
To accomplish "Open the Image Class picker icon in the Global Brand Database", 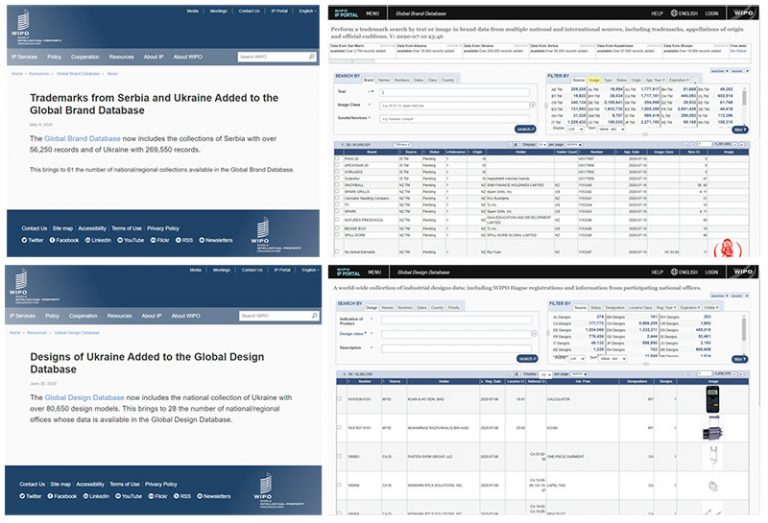I will (x=532, y=105).
